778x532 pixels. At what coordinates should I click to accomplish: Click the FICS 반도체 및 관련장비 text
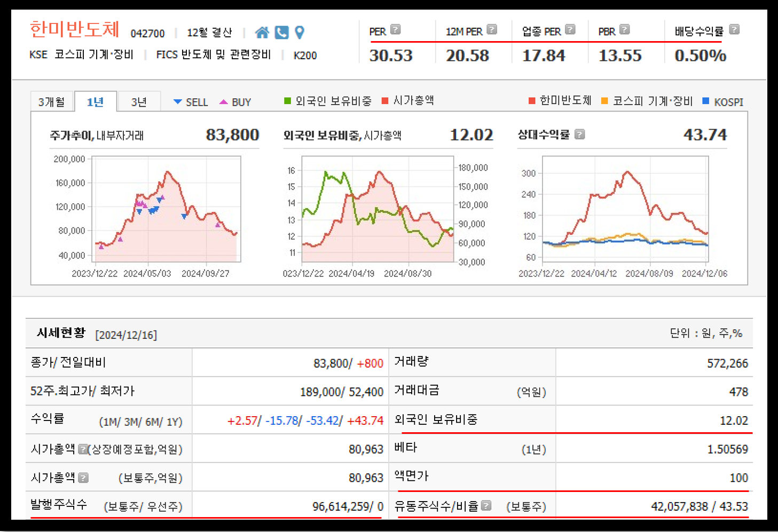(x=213, y=54)
